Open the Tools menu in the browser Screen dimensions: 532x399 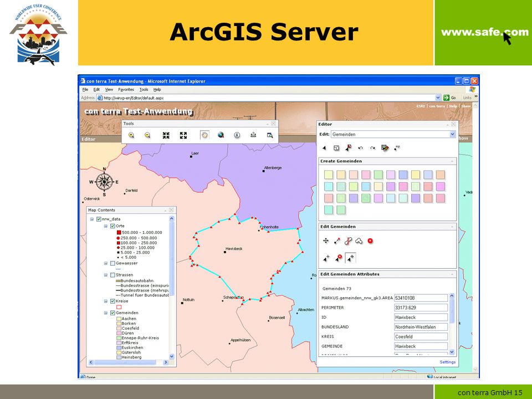tap(144, 90)
